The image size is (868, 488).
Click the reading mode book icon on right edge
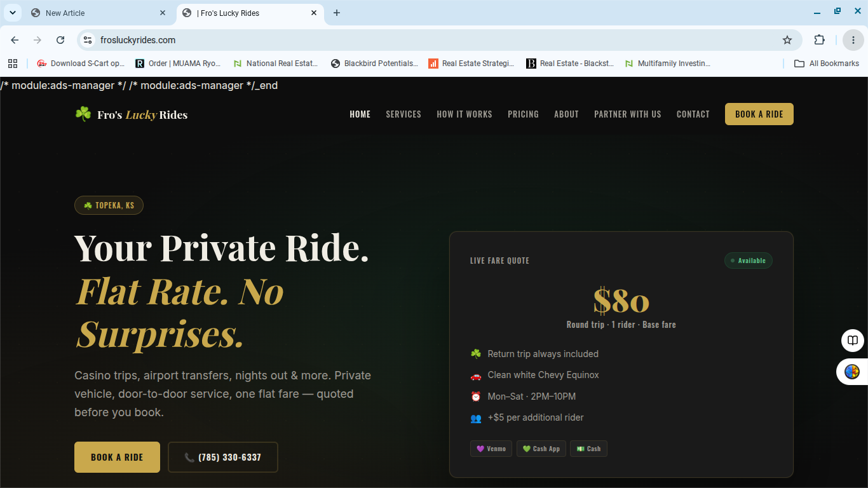pos(852,341)
